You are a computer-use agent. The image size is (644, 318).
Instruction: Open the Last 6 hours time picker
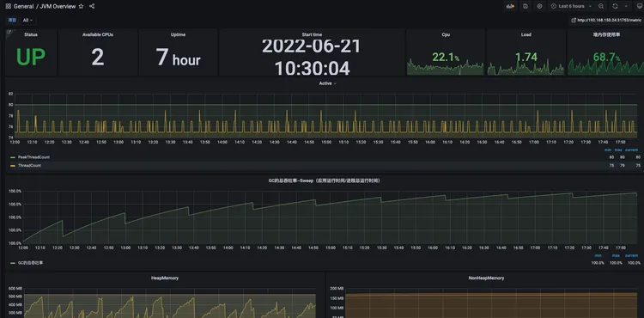pyautogui.click(x=572, y=6)
